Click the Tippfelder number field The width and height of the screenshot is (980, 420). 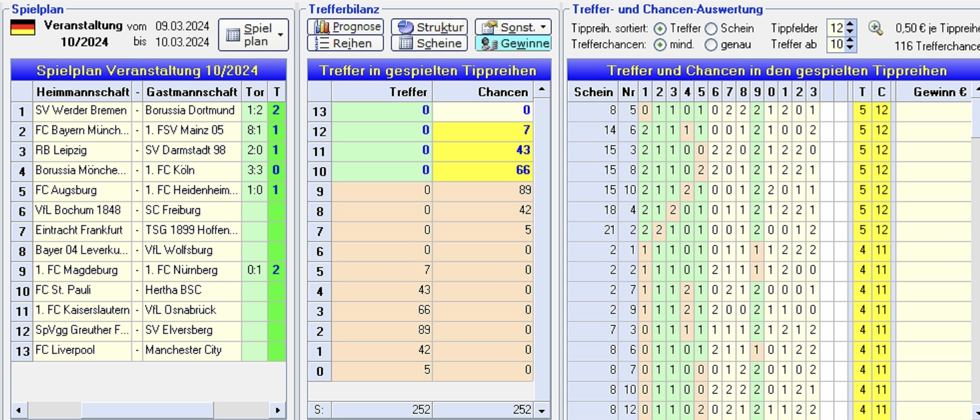836,29
